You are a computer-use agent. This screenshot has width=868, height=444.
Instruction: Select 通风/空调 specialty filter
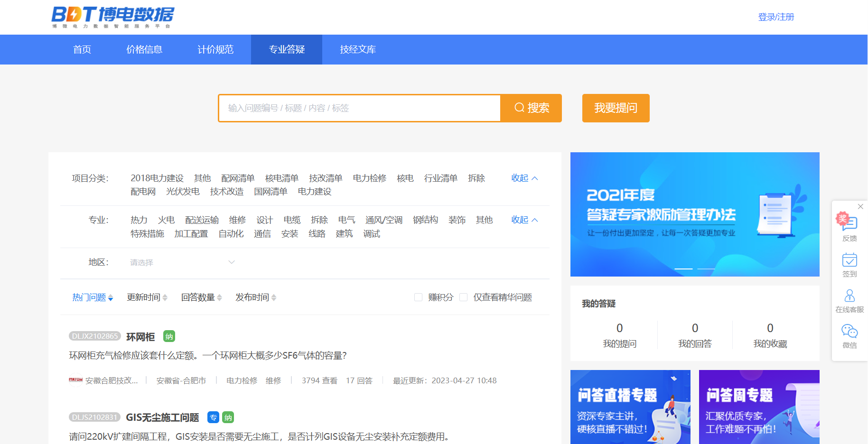pyautogui.click(x=384, y=220)
